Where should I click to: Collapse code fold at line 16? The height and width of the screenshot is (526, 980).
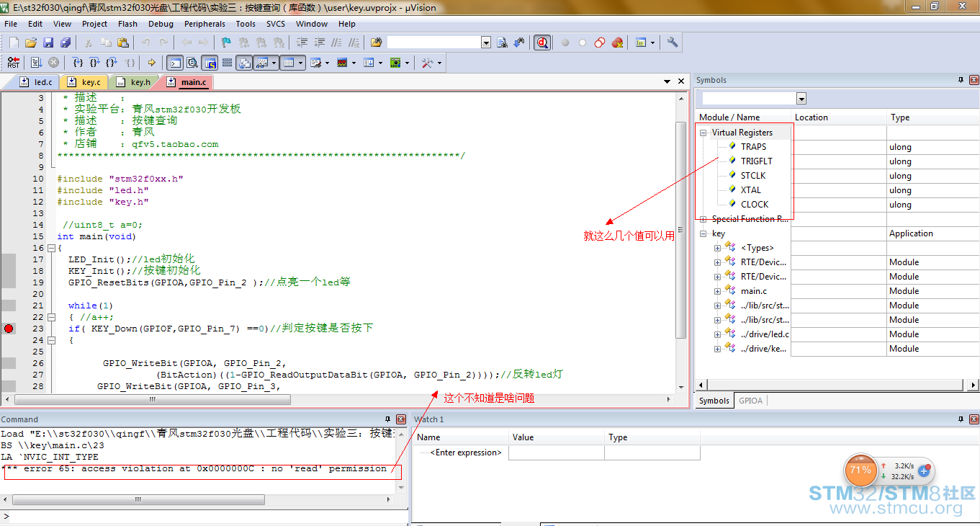51,248
